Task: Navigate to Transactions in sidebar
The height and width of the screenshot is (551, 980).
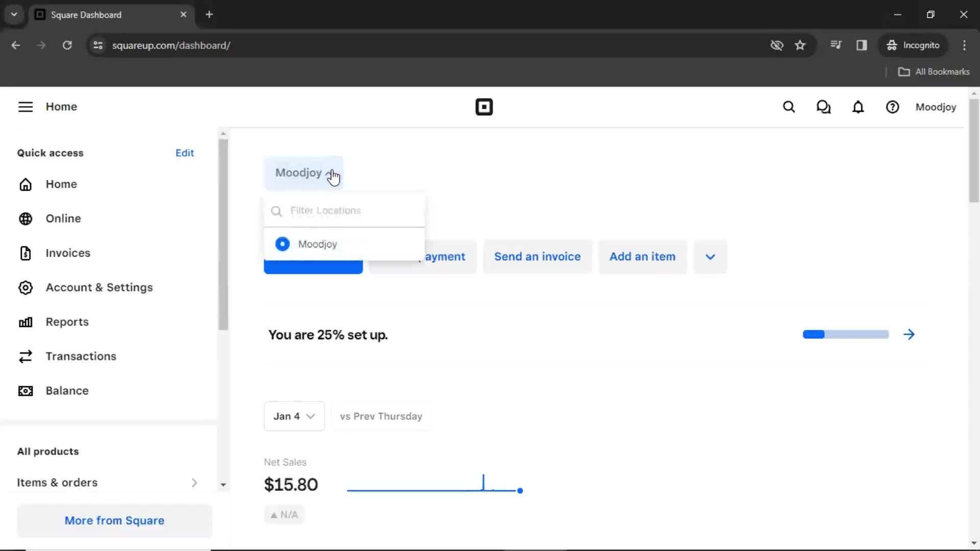Action: pyautogui.click(x=81, y=356)
